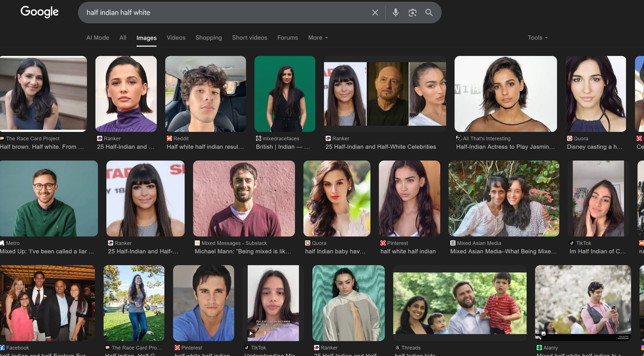Expand the More dropdown menu
This screenshot has height=356, width=644.
318,38
